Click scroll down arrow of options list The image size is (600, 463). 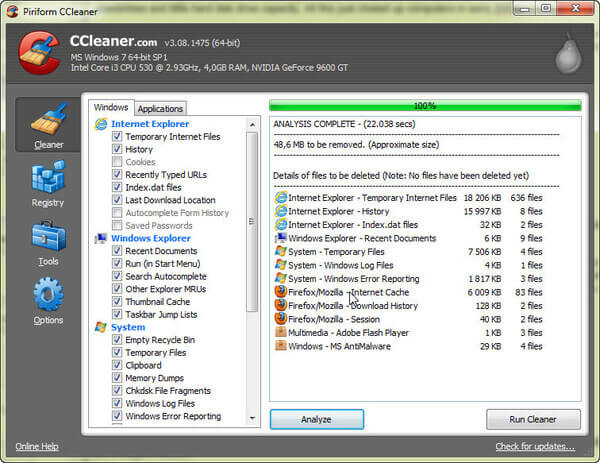click(252, 418)
